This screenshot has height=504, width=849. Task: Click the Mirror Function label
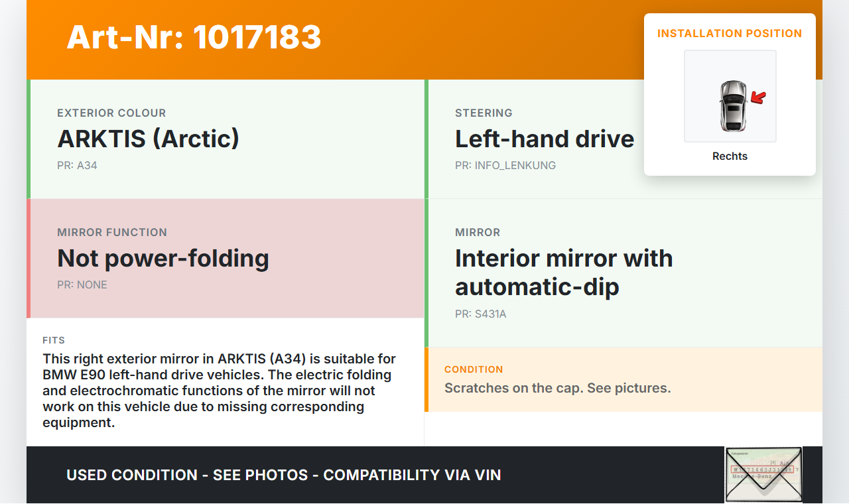112,232
